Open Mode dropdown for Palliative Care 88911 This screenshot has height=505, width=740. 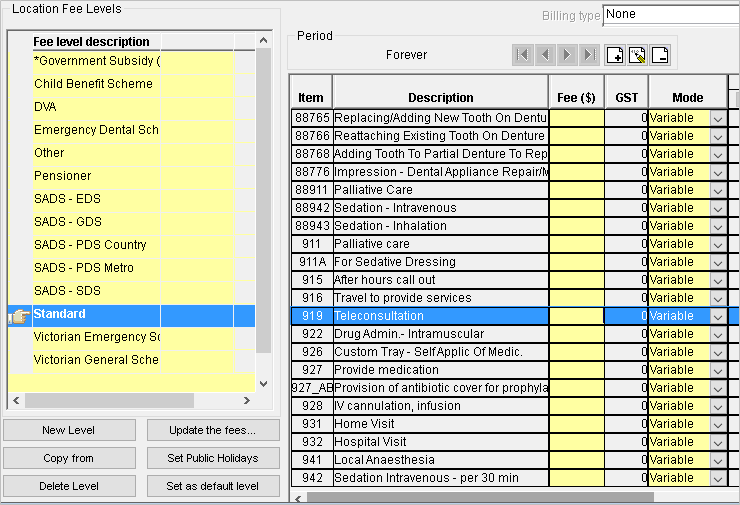[718, 190]
